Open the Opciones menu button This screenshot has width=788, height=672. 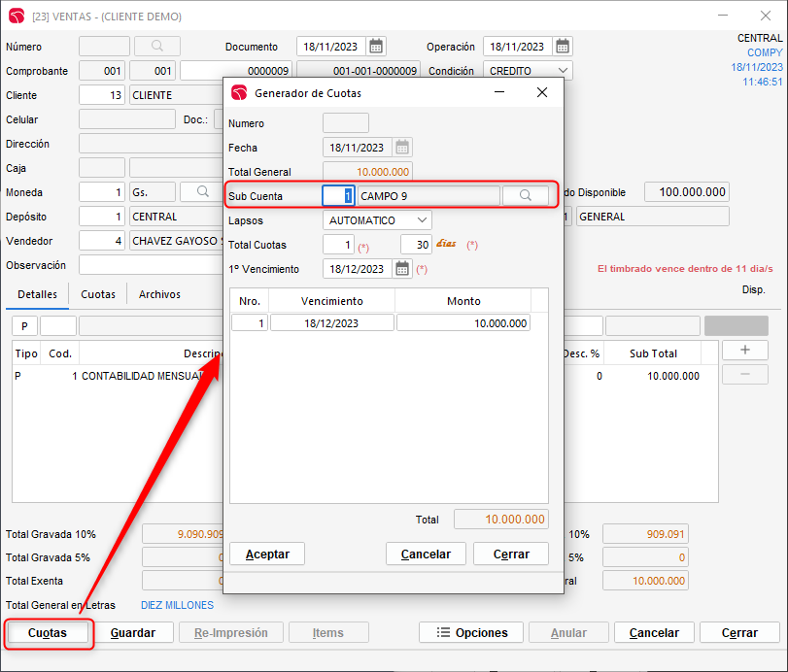471,632
